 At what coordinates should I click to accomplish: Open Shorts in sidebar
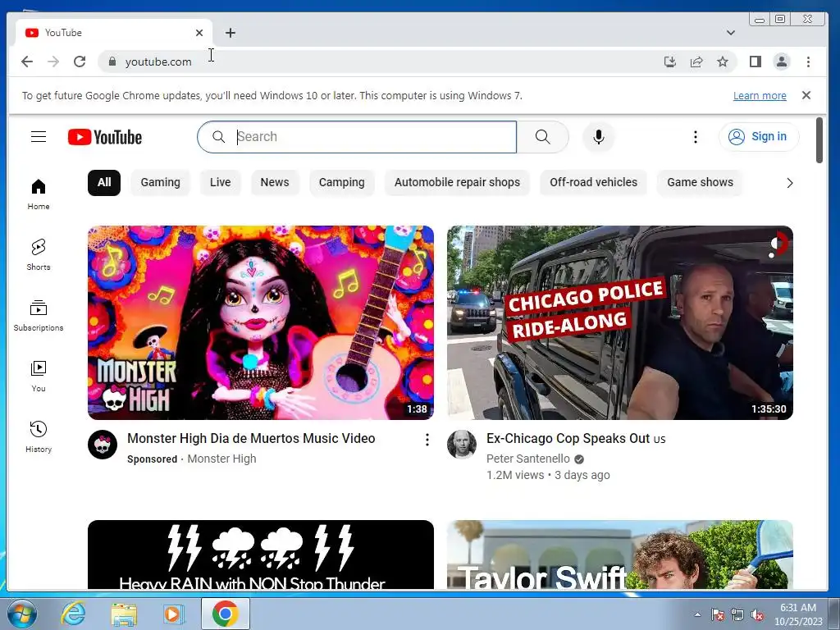click(x=39, y=255)
